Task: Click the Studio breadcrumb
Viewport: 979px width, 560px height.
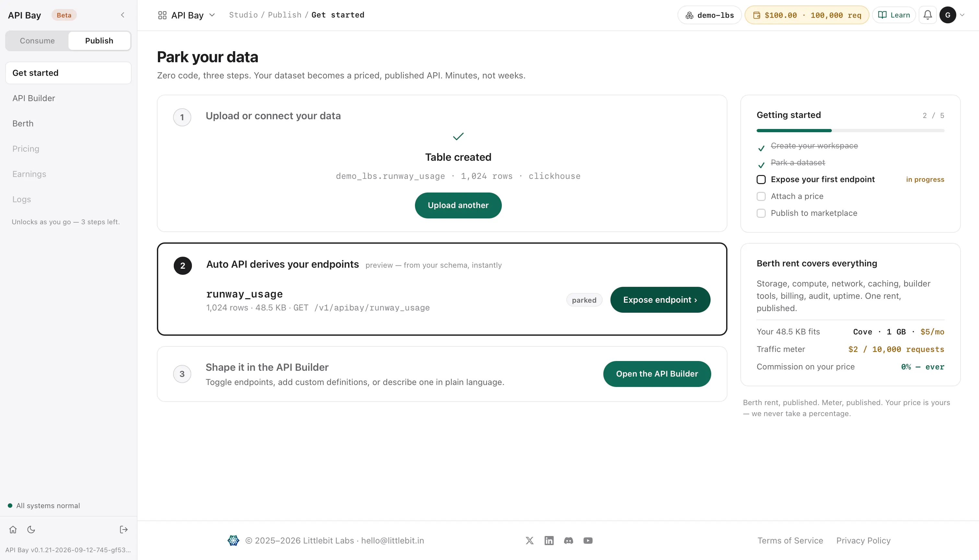Action: 243,15
